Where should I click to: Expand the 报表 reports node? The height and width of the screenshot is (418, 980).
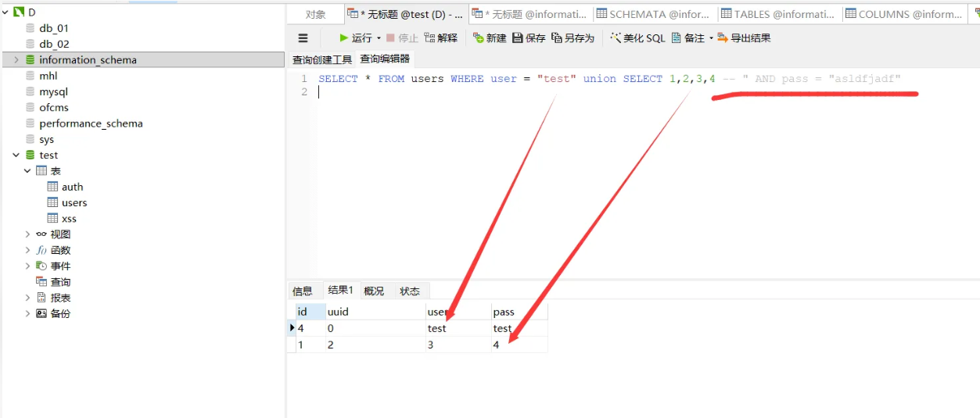click(27, 298)
